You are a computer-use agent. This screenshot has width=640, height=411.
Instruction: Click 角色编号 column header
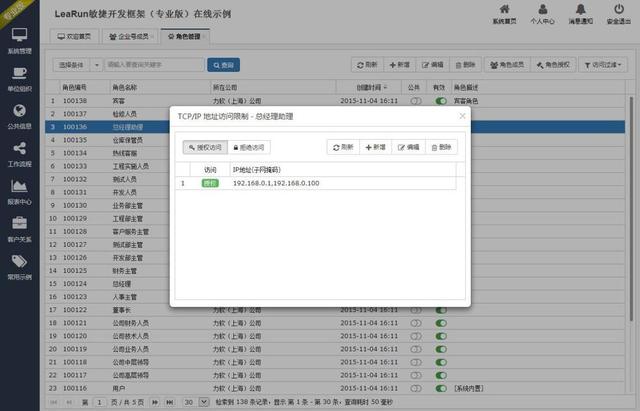[84, 87]
